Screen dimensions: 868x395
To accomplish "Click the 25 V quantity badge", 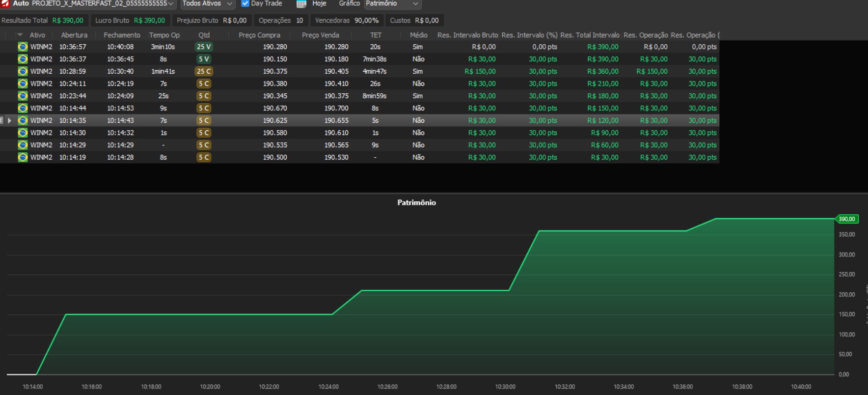I will pos(204,47).
